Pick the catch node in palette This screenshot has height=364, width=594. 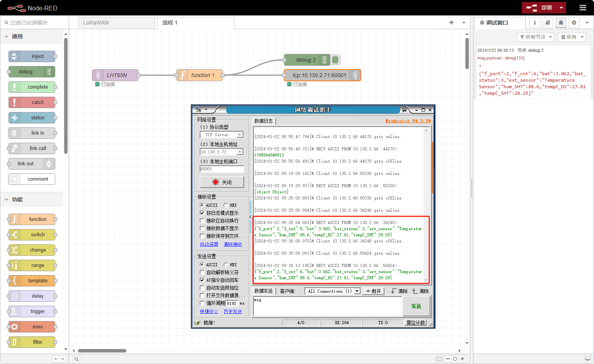tap(32, 102)
